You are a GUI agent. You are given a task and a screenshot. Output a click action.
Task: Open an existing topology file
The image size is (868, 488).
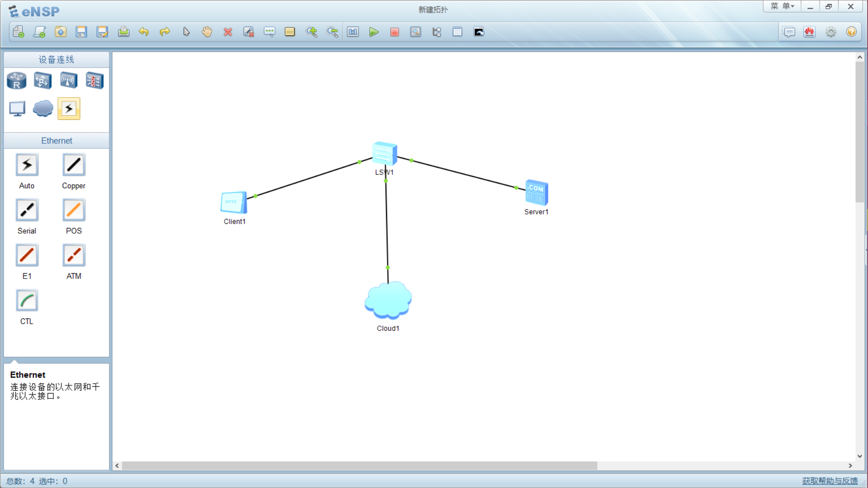(61, 32)
